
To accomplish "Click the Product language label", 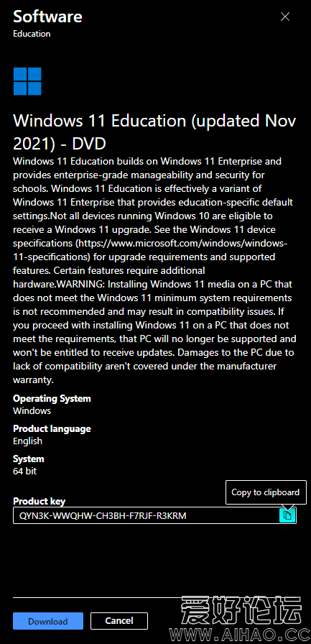I will (52, 429).
